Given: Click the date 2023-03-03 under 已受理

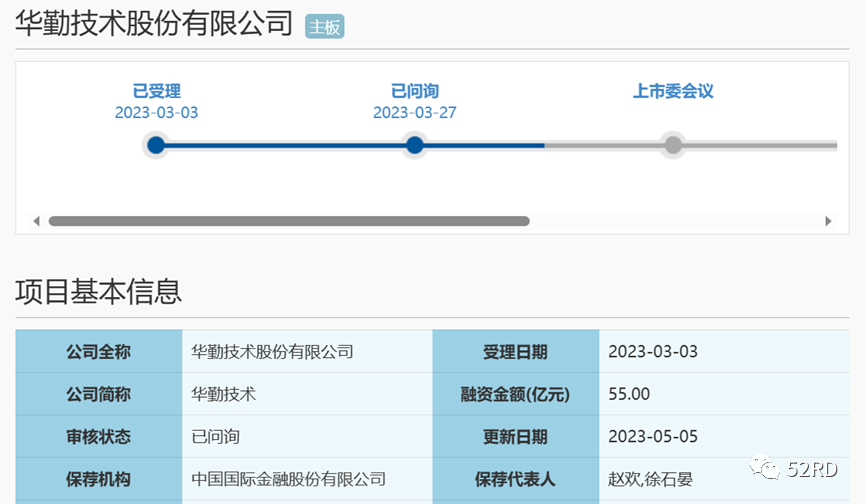Looking at the screenshot, I should [157, 112].
